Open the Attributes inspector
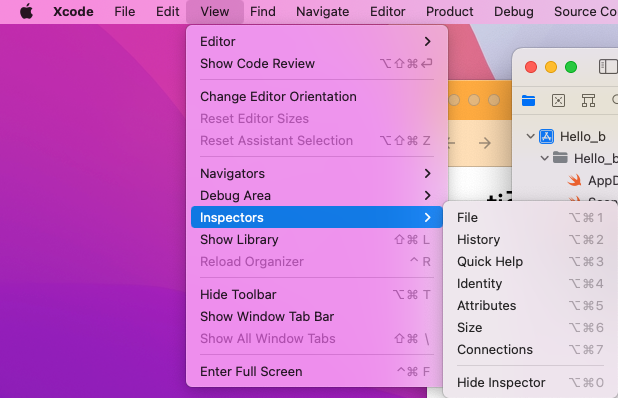 coord(530,306)
